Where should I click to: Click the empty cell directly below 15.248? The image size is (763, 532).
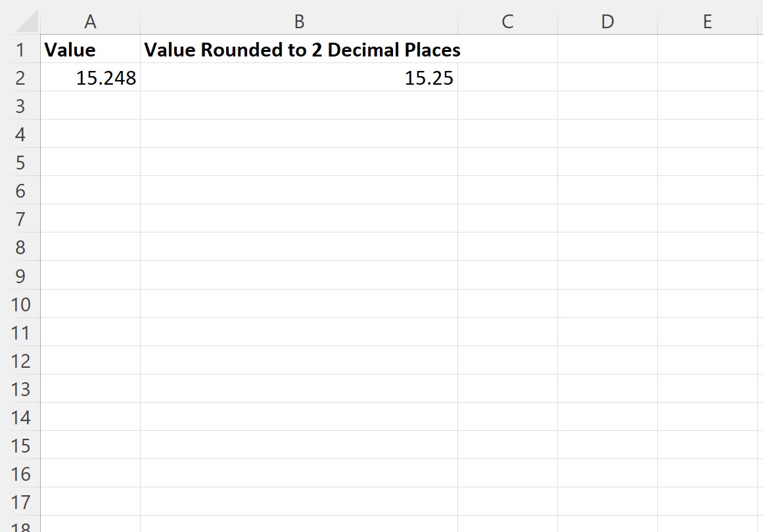(x=90, y=106)
